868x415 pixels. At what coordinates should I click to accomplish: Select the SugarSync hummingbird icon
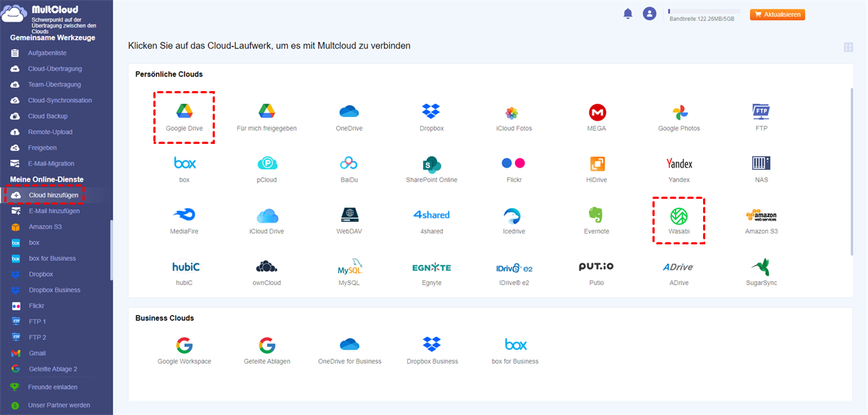click(x=761, y=267)
